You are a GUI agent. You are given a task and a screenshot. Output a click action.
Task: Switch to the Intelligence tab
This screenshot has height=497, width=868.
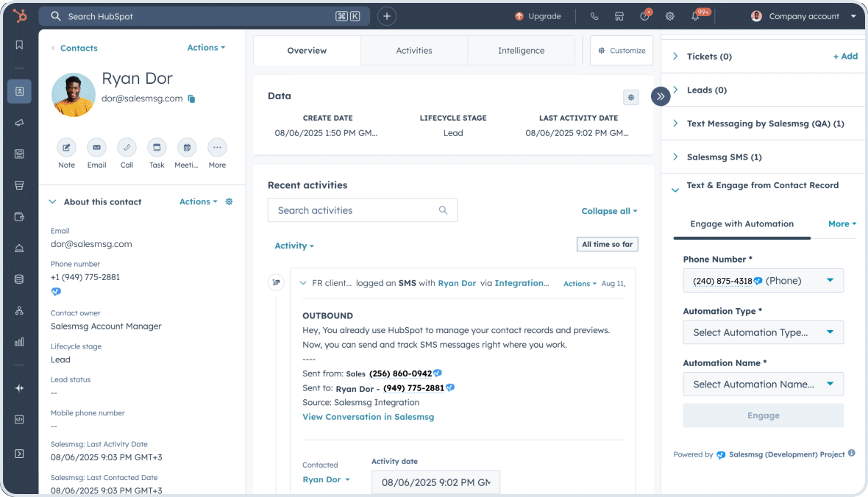[521, 50]
